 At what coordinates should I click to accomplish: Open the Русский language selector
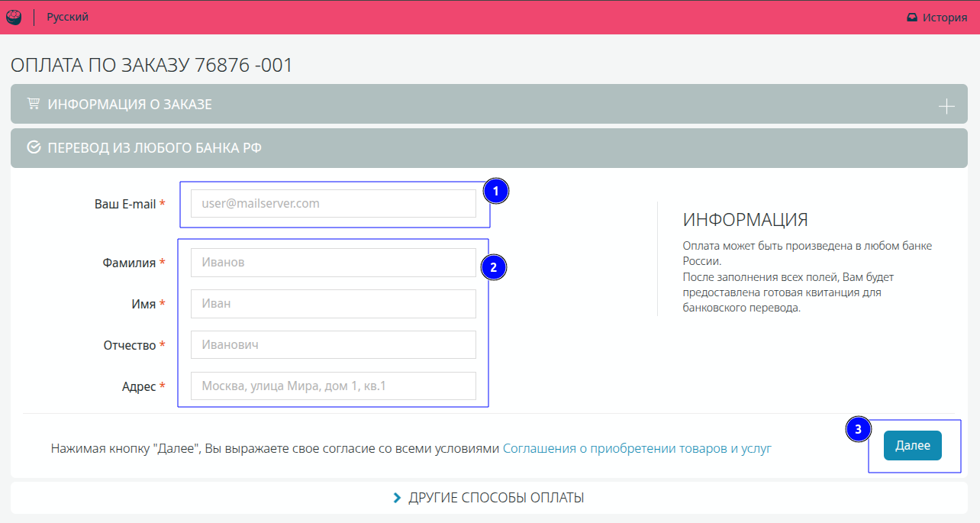point(67,17)
